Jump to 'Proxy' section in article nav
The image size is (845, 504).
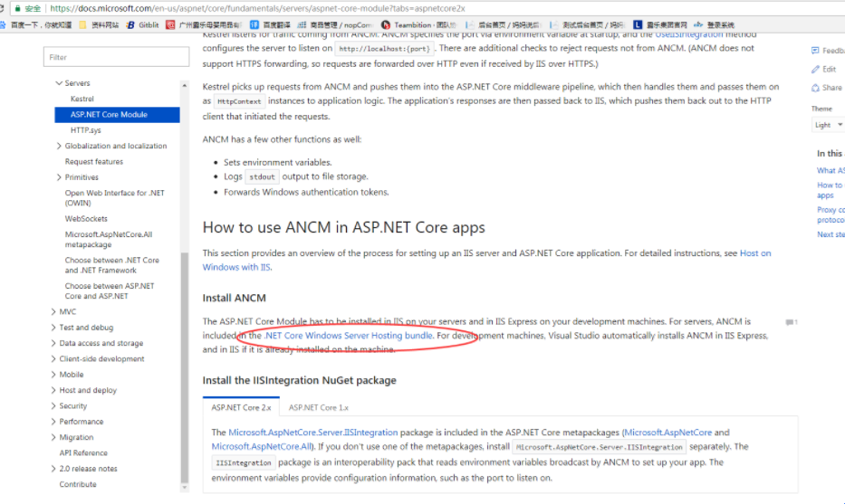[831, 214]
